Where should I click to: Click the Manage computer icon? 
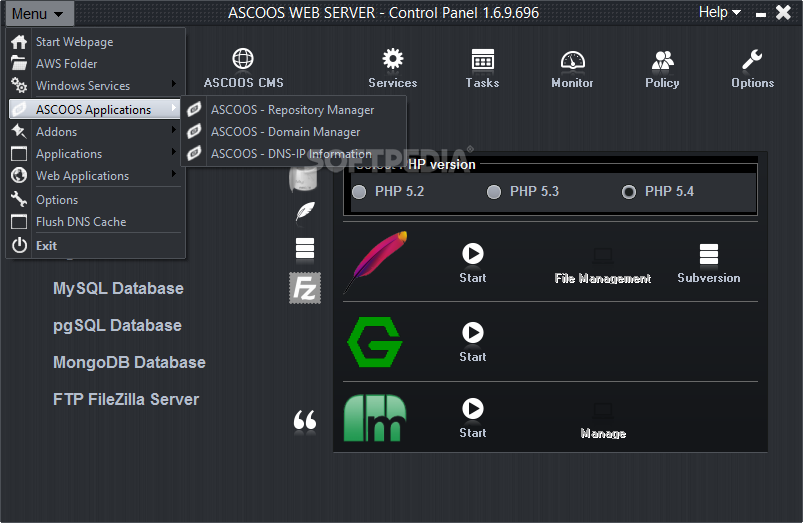(x=603, y=410)
